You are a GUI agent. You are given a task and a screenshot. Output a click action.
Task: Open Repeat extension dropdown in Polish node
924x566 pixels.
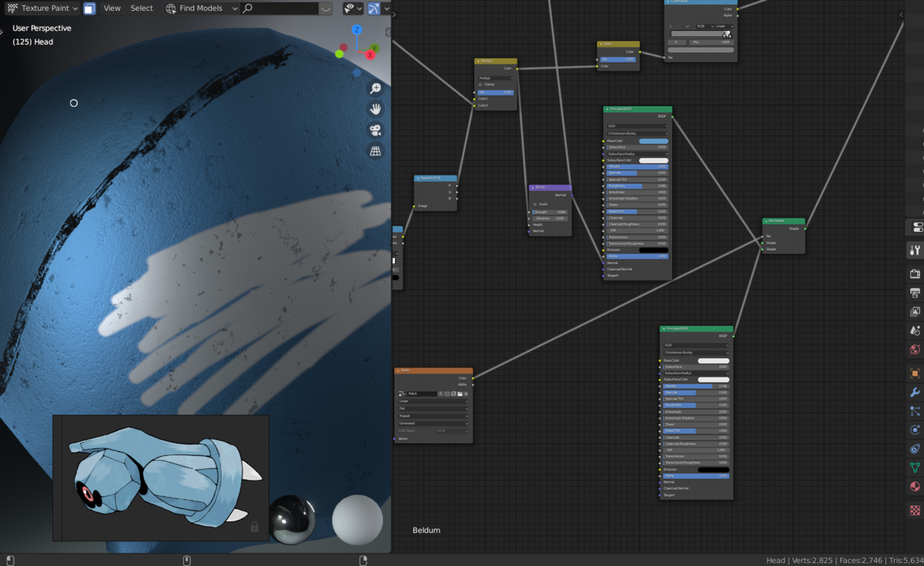[433, 416]
